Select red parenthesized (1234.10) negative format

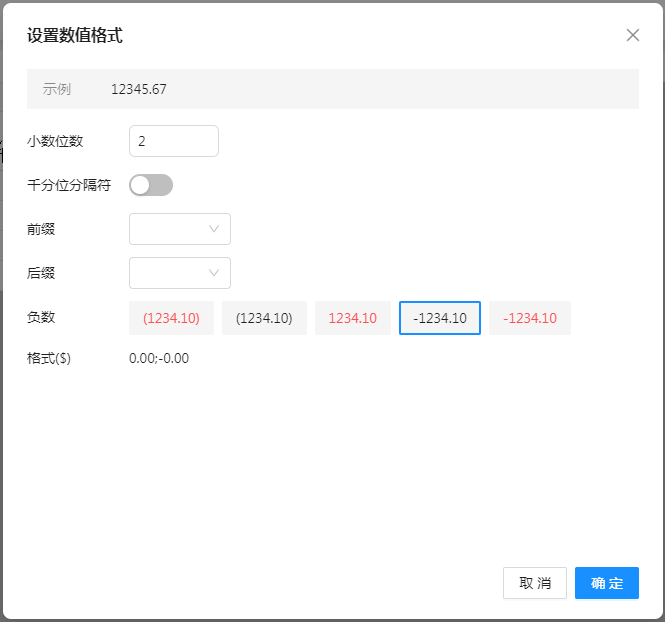pos(171,318)
